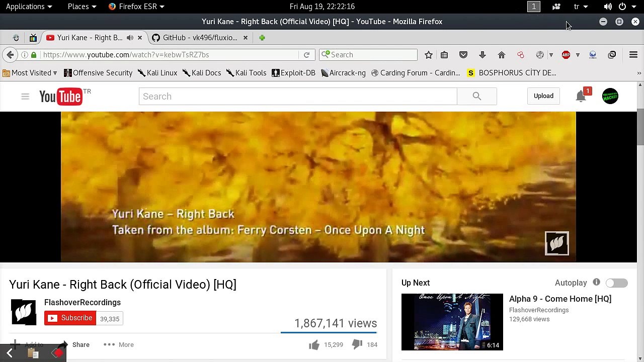
Task: Show bookmarks list icon in Firefox toolbar
Action: pos(444,55)
